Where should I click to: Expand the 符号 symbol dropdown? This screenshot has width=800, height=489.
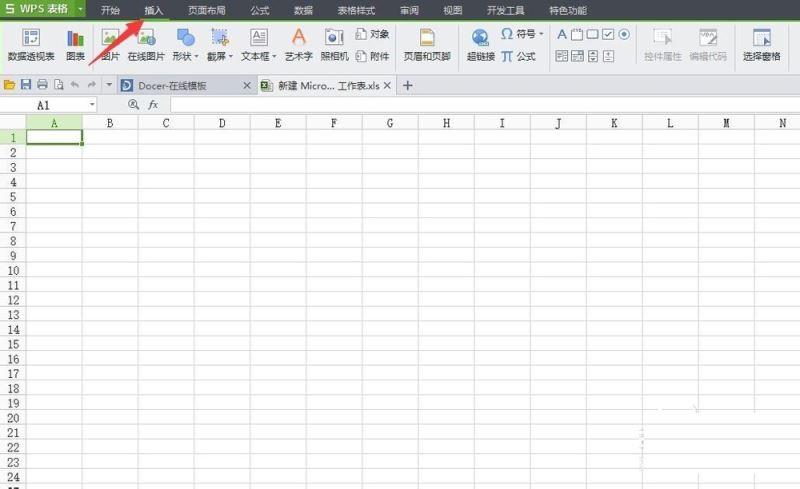click(x=541, y=34)
